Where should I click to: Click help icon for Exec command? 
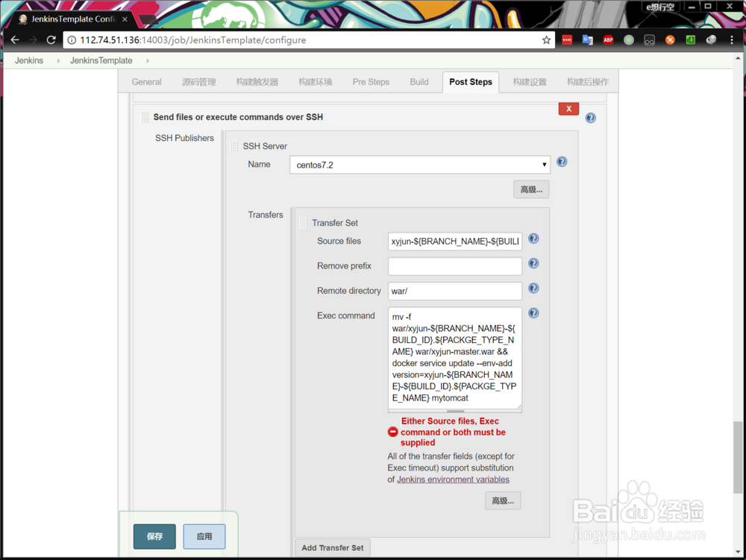(x=534, y=312)
